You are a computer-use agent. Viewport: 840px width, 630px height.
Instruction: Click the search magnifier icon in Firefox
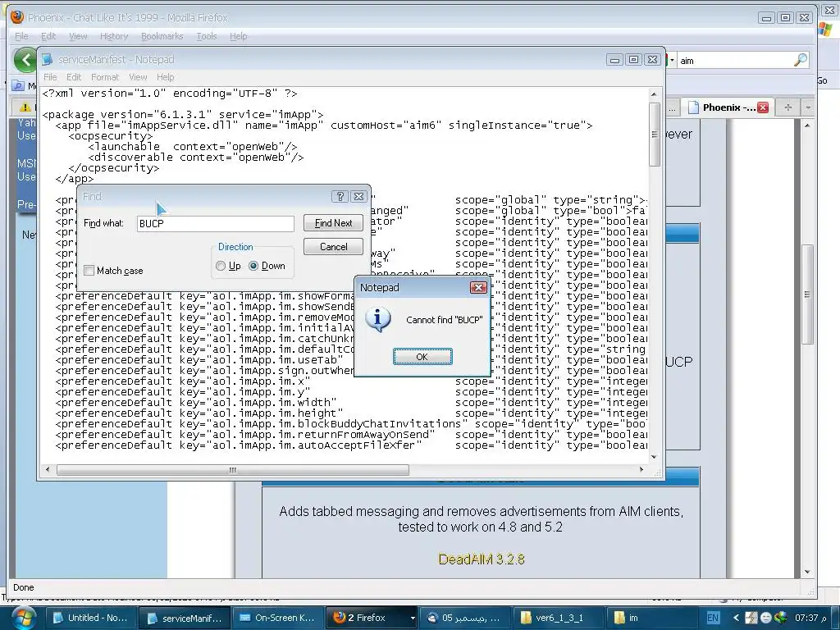coord(800,60)
